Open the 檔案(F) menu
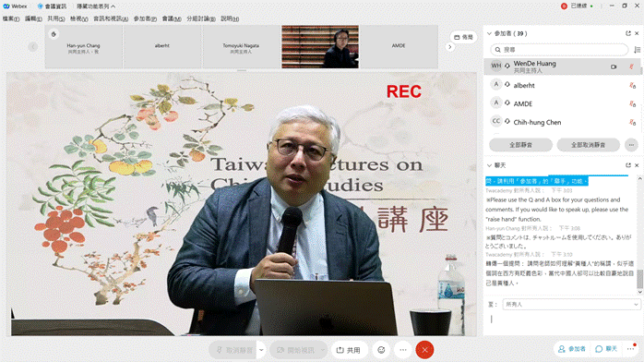This screenshot has width=644, height=362. 11,18
